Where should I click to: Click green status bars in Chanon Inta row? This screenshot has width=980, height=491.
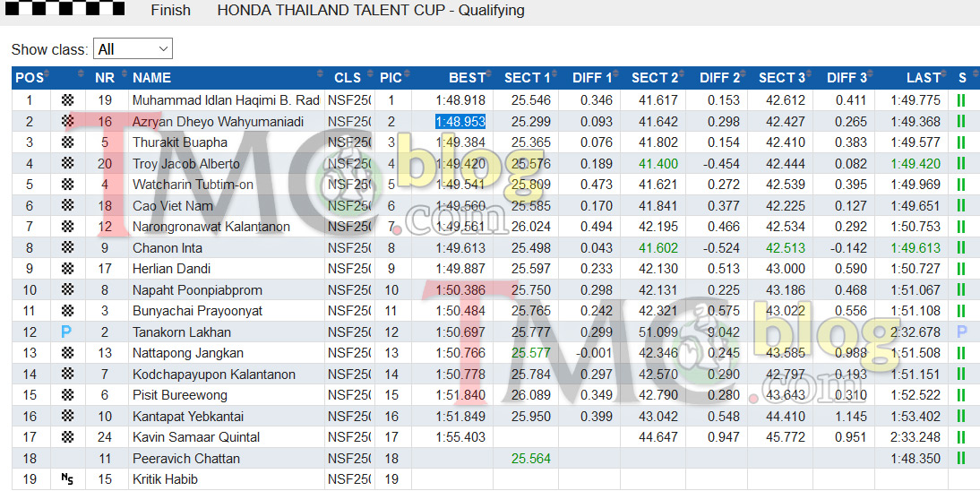click(961, 247)
